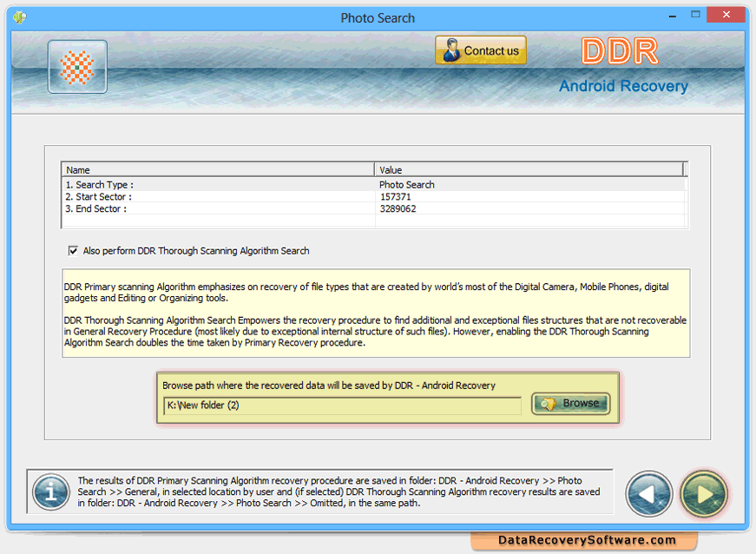Click the 'Android Recovery' heading
This screenshot has height=554, width=756.
tap(623, 86)
